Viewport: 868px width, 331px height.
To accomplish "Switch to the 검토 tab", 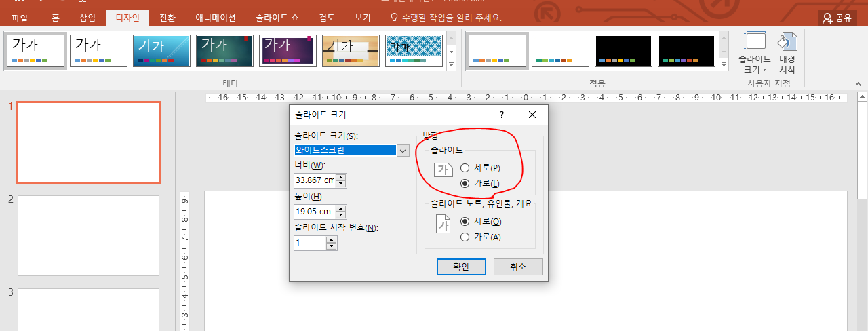I will click(327, 18).
